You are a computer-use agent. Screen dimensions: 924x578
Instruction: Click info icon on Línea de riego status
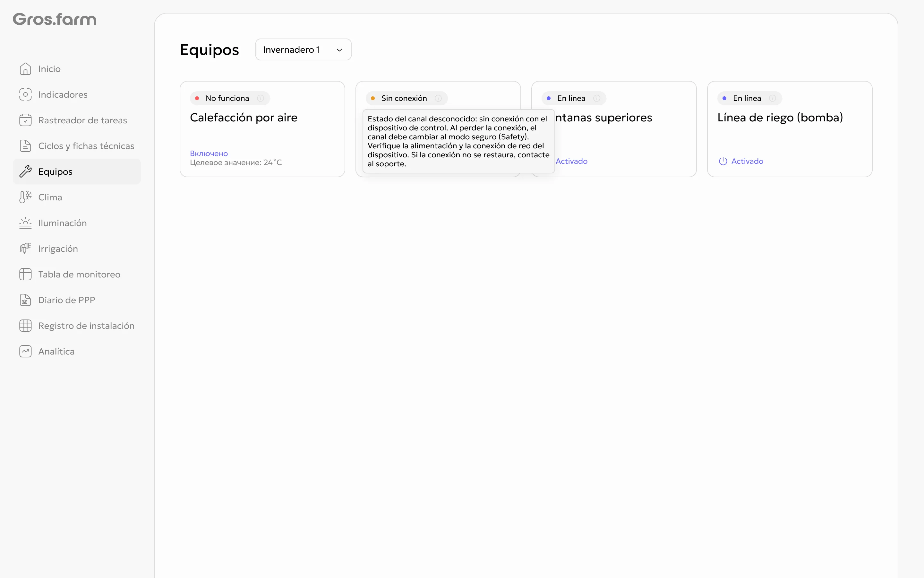pos(773,98)
